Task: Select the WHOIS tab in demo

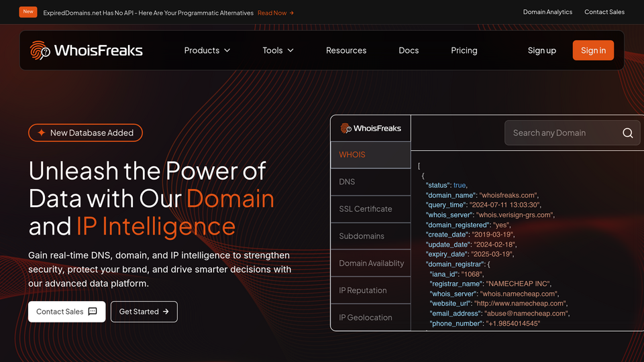Action: [x=370, y=155]
